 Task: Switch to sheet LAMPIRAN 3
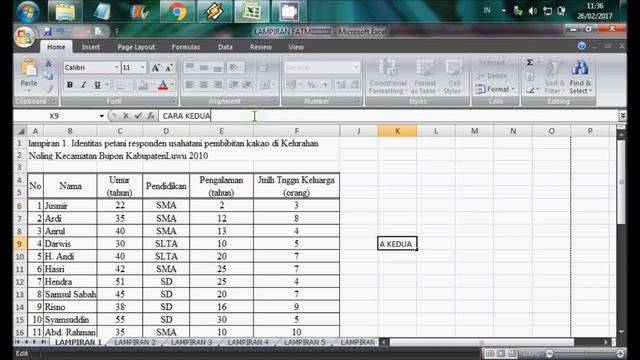click(191, 342)
